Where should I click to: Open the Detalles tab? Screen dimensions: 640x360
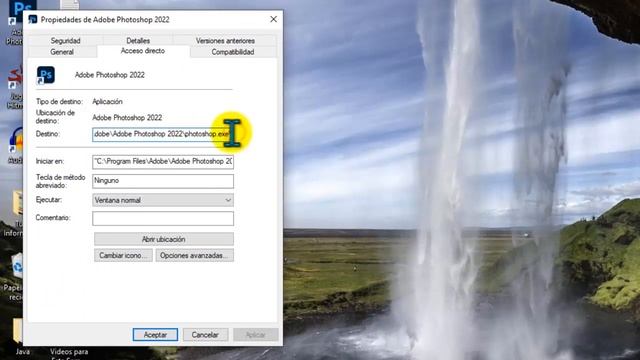(138, 40)
